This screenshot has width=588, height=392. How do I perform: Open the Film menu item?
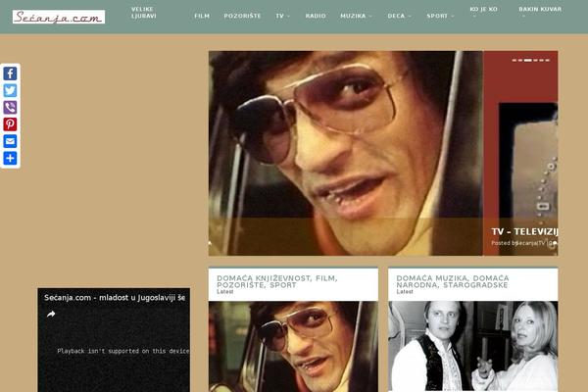click(202, 16)
